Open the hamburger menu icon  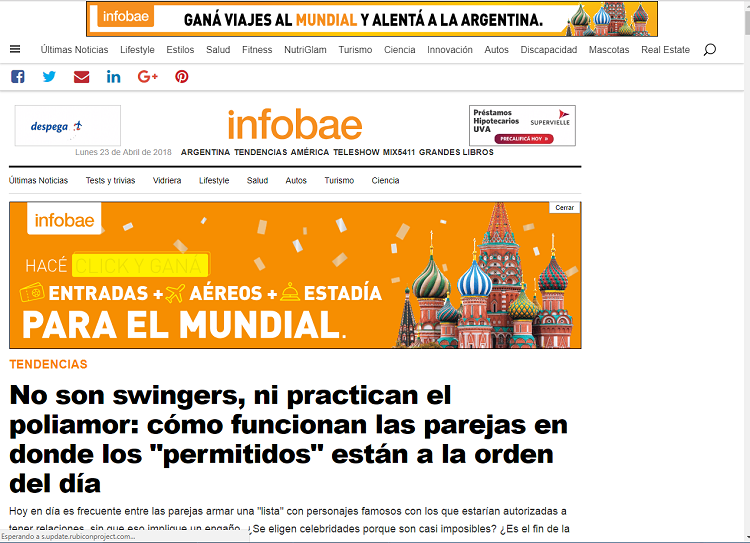point(15,49)
